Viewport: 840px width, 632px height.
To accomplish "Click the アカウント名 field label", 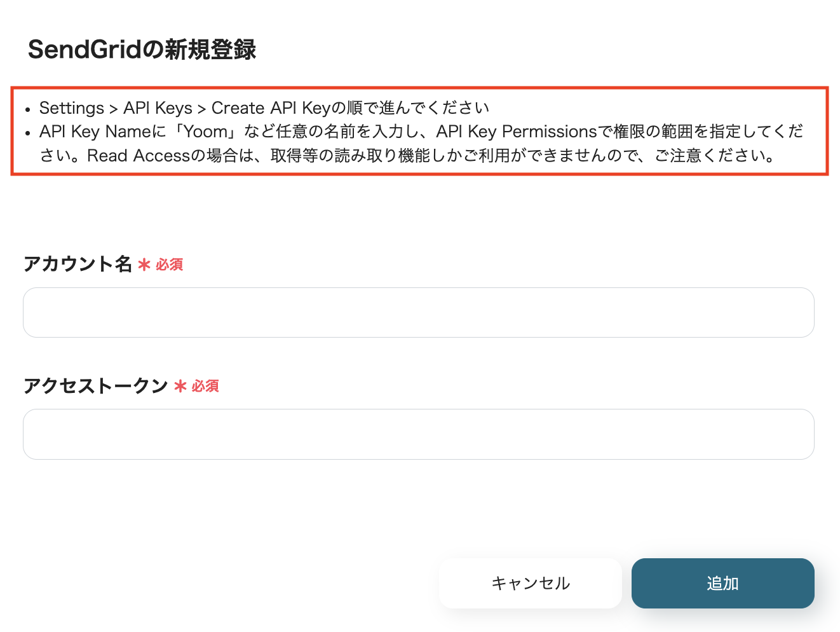I will click(78, 264).
